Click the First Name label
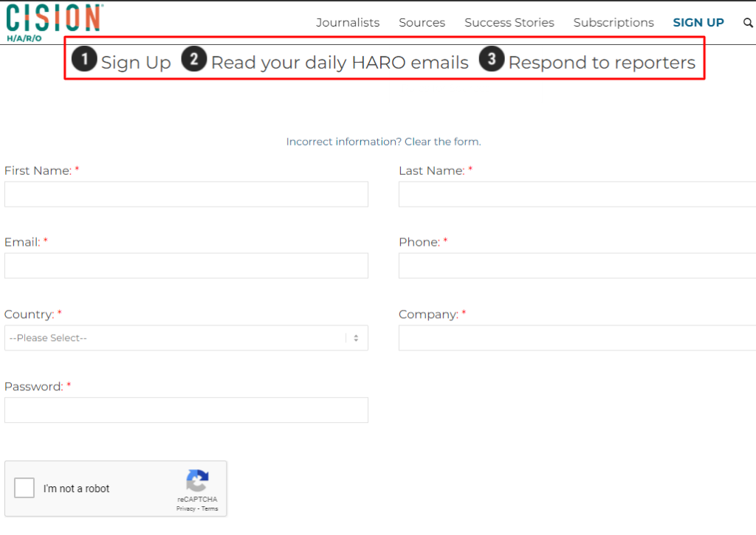Image resolution: width=756 pixels, height=535 pixels. point(38,170)
